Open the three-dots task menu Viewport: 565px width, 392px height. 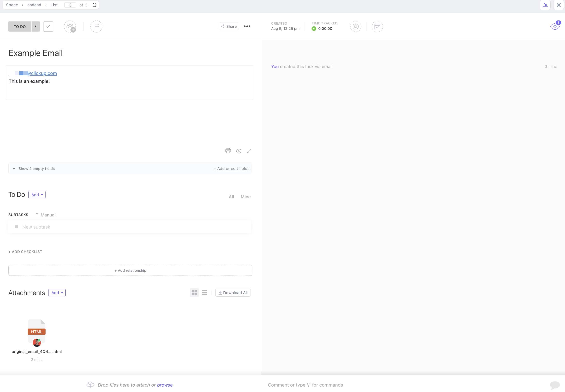point(247,27)
